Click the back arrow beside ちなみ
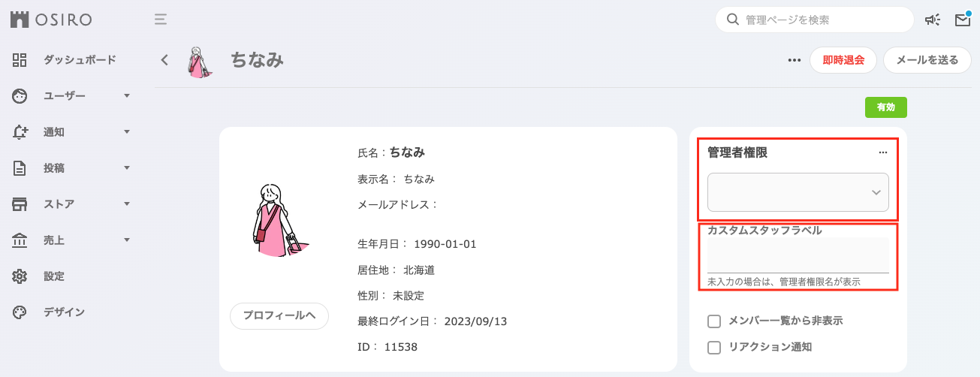Image resolution: width=980 pixels, height=377 pixels. pyautogui.click(x=164, y=60)
